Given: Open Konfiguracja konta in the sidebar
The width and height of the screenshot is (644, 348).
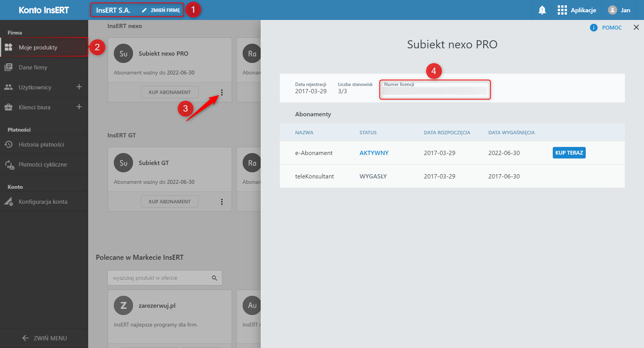Looking at the screenshot, I should (44, 201).
